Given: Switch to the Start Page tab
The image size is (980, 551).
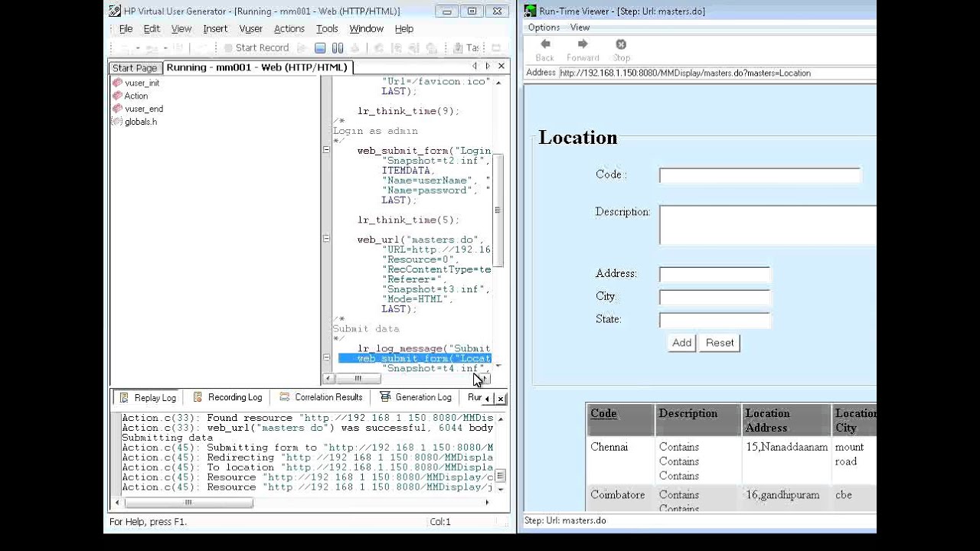Looking at the screenshot, I should (x=135, y=68).
